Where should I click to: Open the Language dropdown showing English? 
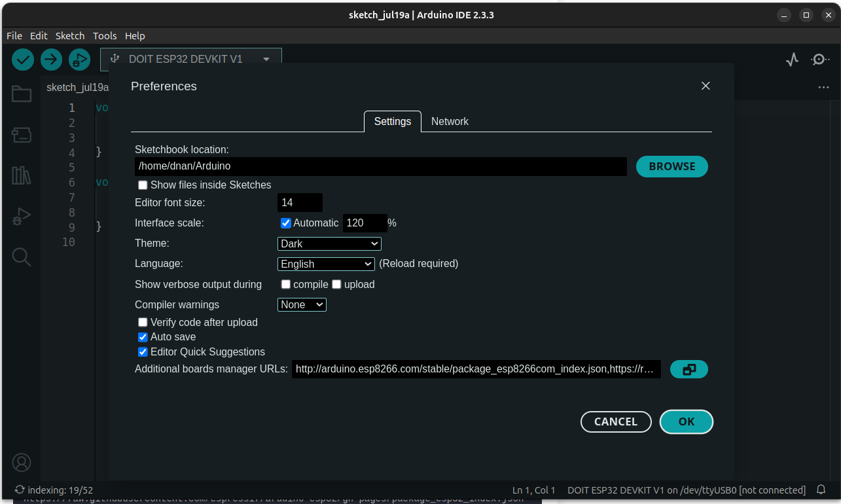click(326, 264)
